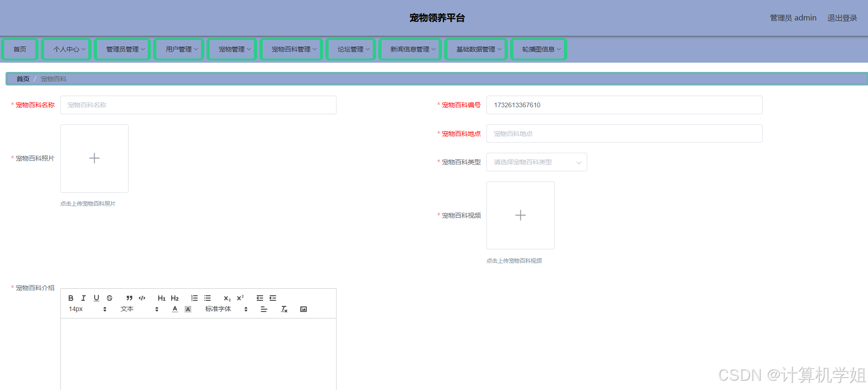
Task: Click the plus to upload 宠物百科视频
Action: [520, 215]
